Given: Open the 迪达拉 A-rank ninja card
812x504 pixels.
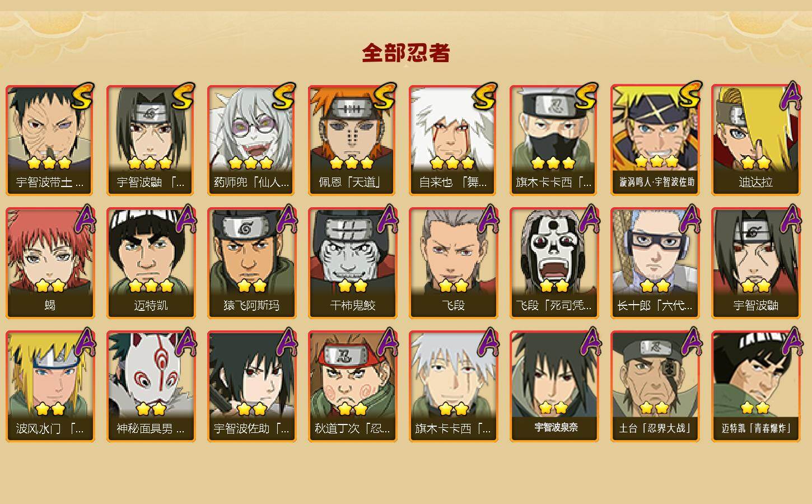Looking at the screenshot, I should point(755,140).
